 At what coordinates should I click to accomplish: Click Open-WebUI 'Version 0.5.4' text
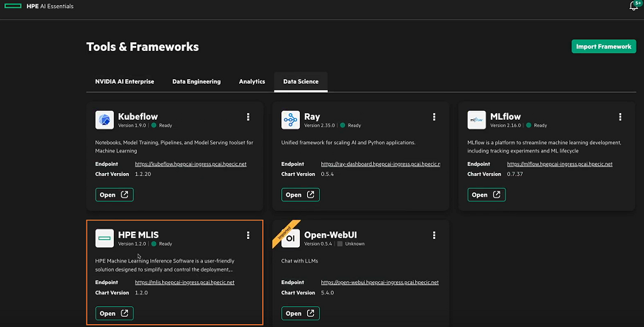pos(318,243)
